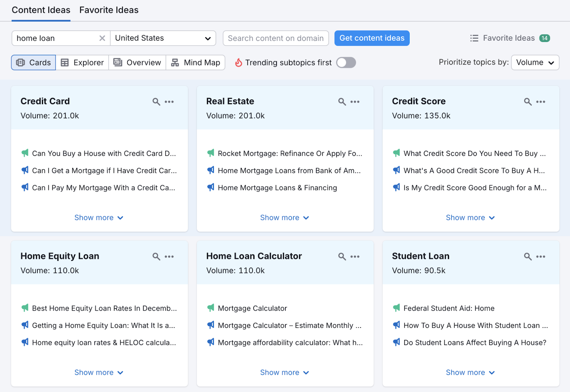570x392 pixels.
Task: Click the Volume: 135.0k text
Action: pyautogui.click(x=421, y=116)
